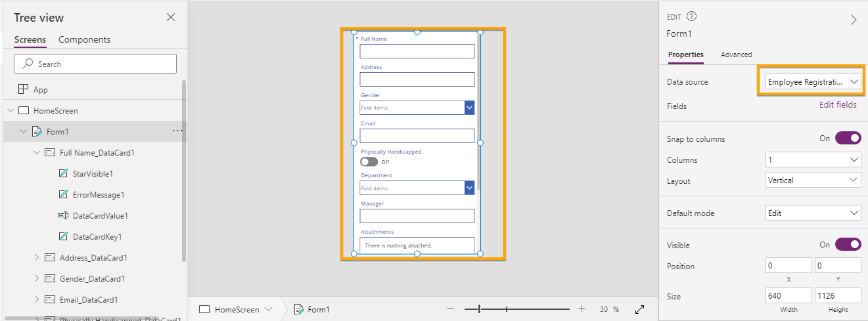Viewport: 868px width, 321px height.
Task: Close the Tree view panel
Action: click(171, 18)
